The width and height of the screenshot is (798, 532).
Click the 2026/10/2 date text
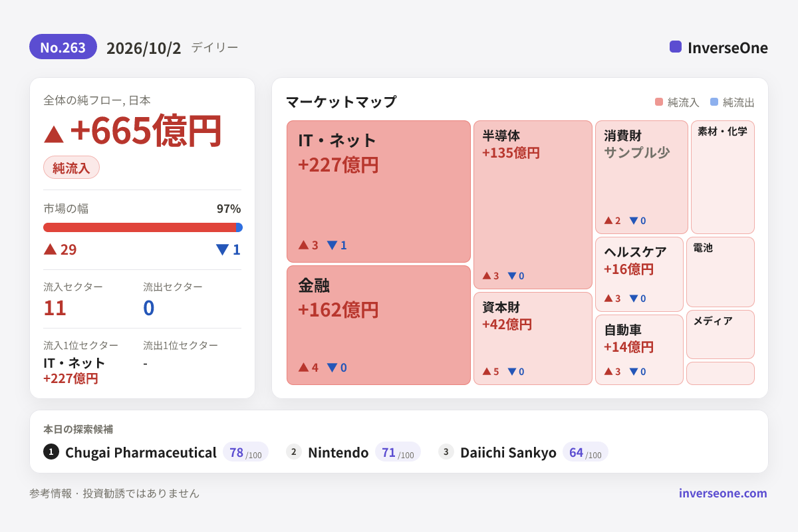click(x=144, y=48)
